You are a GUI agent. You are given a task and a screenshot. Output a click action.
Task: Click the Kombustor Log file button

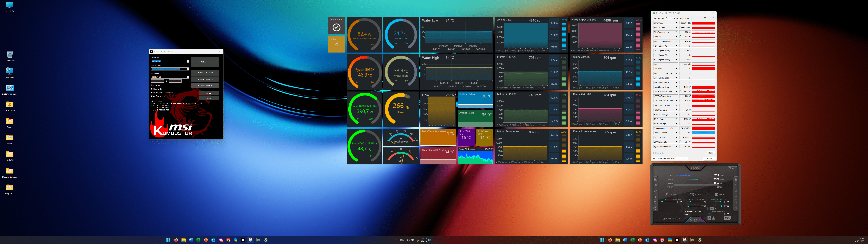[x=209, y=98]
